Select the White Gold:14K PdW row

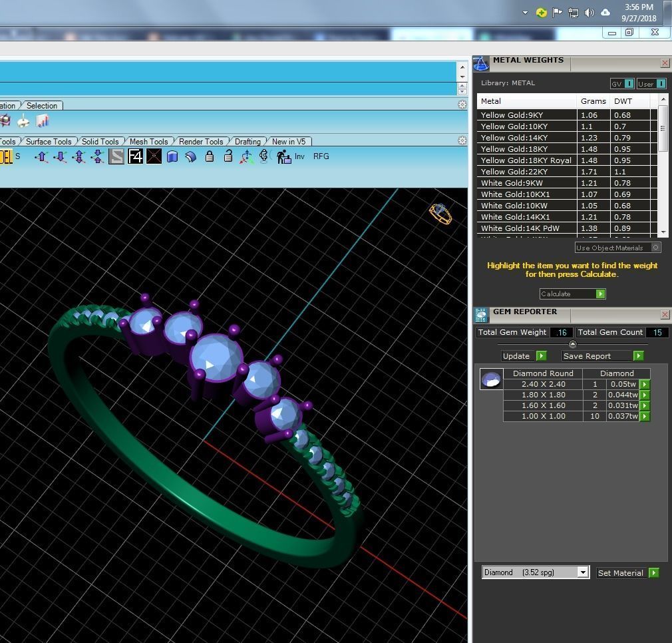(x=567, y=228)
